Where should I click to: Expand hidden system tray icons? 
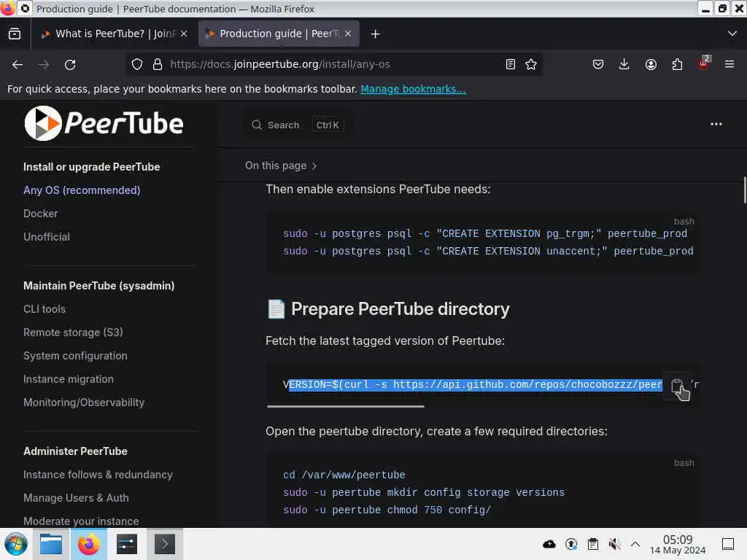[635, 544]
